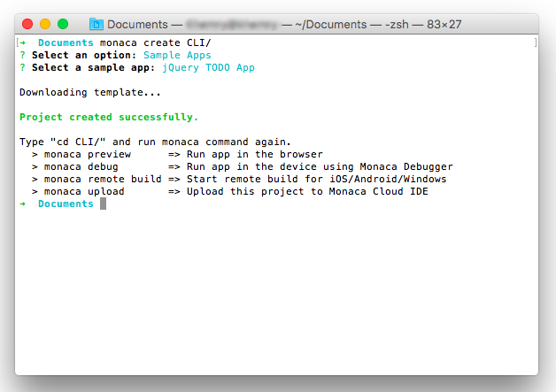Click 'Start remote build for iOS/Android/Windows' text
This screenshot has width=556, height=392.
click(317, 179)
